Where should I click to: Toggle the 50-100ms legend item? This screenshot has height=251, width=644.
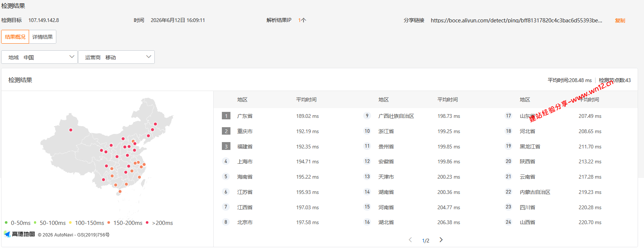[50, 223]
